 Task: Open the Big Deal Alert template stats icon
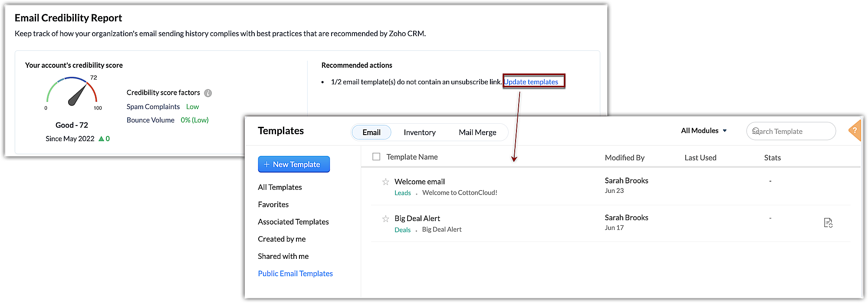[828, 223]
